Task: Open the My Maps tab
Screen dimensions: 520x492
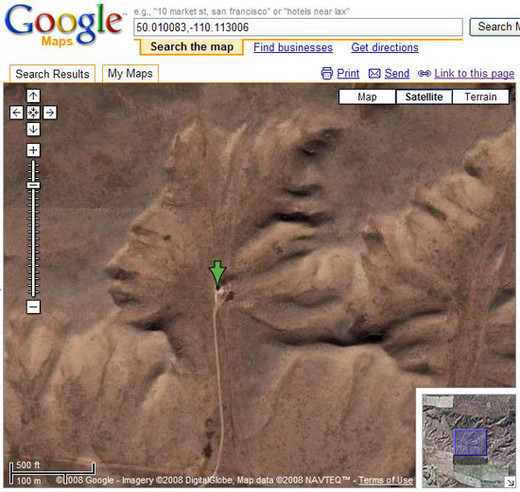Action: (x=130, y=73)
